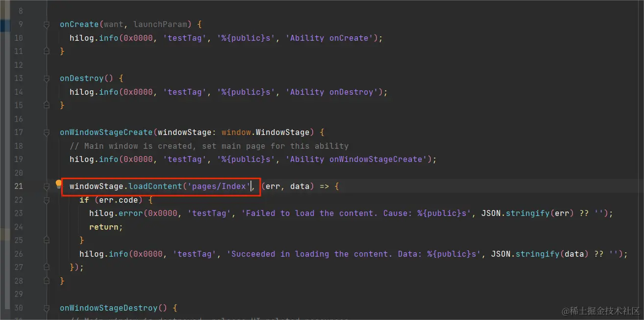
Task: Collapse the onCreate method fold marker
Action: (x=47, y=24)
